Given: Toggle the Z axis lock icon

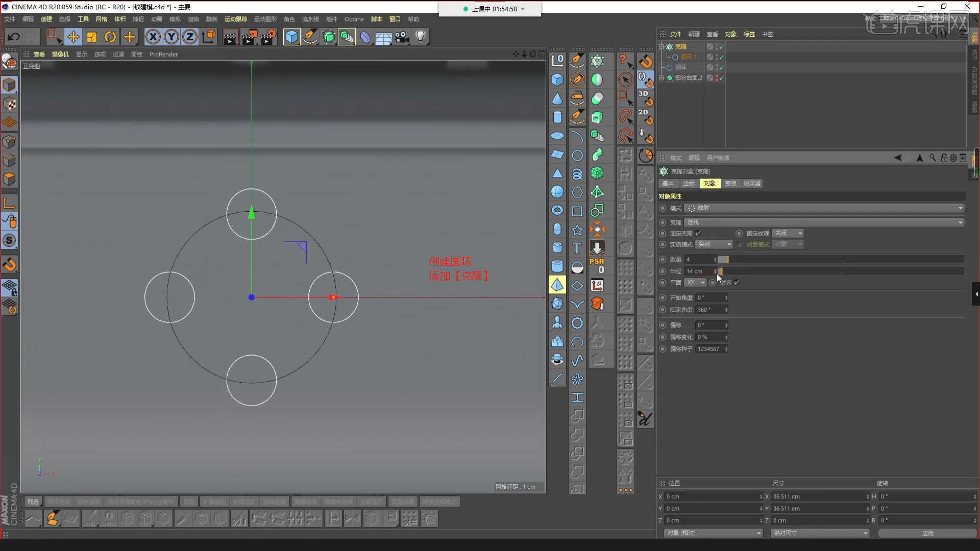Looking at the screenshot, I should click(x=190, y=37).
